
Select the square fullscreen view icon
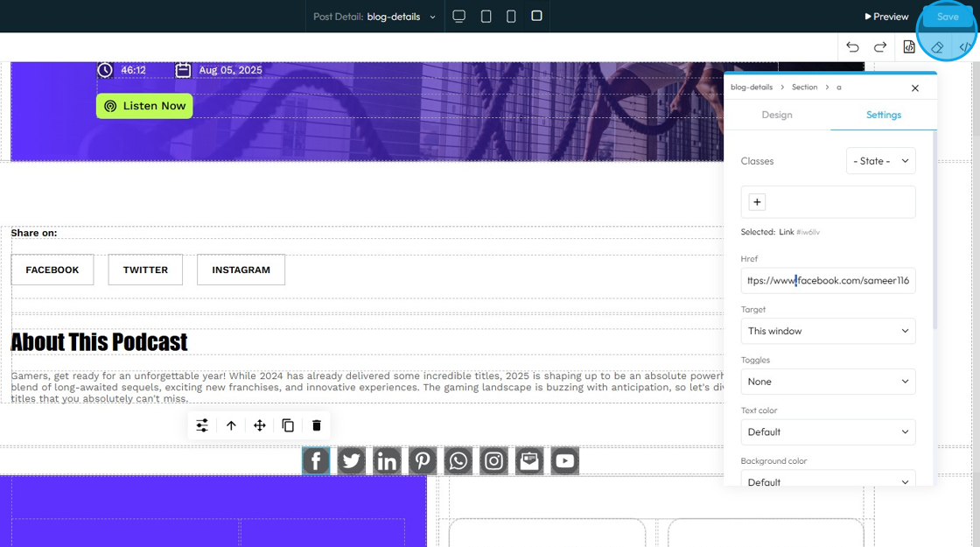[536, 16]
